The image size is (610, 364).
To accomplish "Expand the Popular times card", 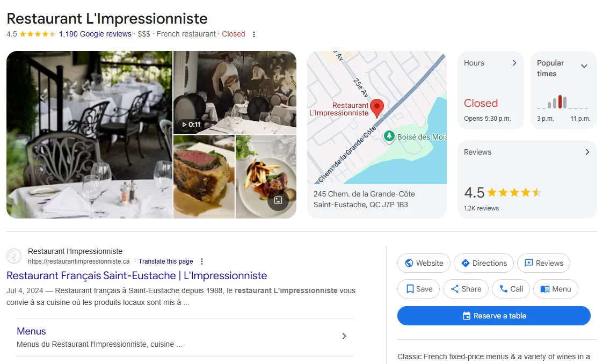I will point(564,90).
